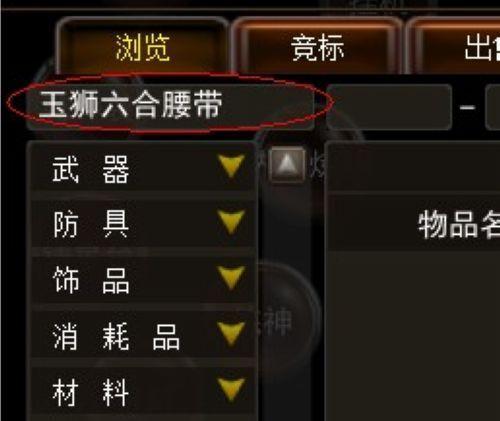Viewport: 500px width, 421px height.
Task: Expand 武器 category with yellow arrow
Action: coord(231,166)
